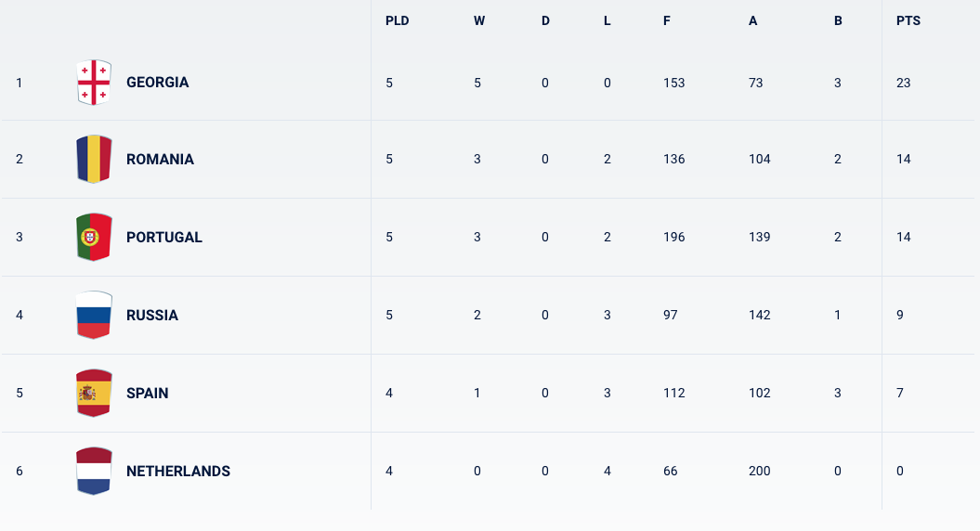Select the RUSSIA team name
The image size is (980, 531).
pos(152,316)
